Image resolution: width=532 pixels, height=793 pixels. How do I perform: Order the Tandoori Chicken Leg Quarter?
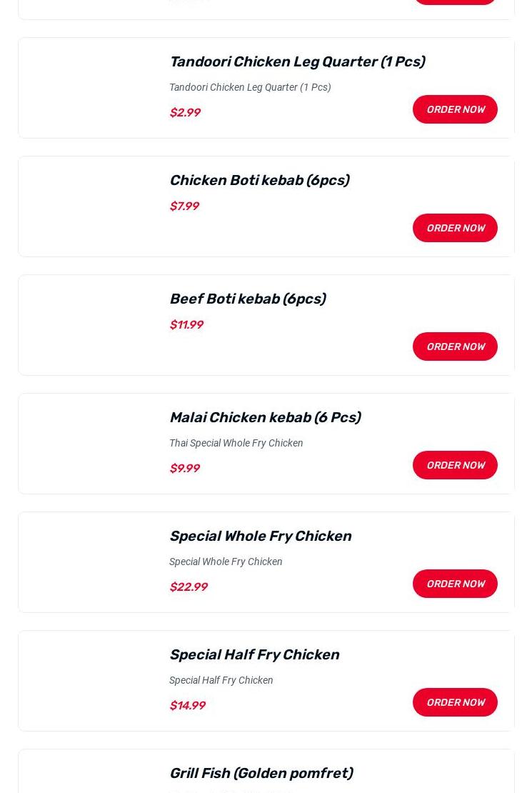tap(455, 109)
